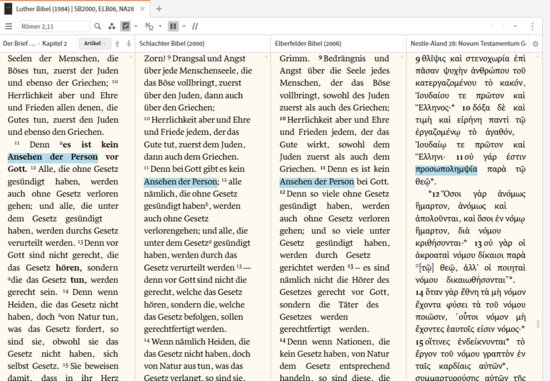This screenshot has height=381, width=550.
Task: Click the interlinear icon in toolbar
Action: (x=149, y=26)
